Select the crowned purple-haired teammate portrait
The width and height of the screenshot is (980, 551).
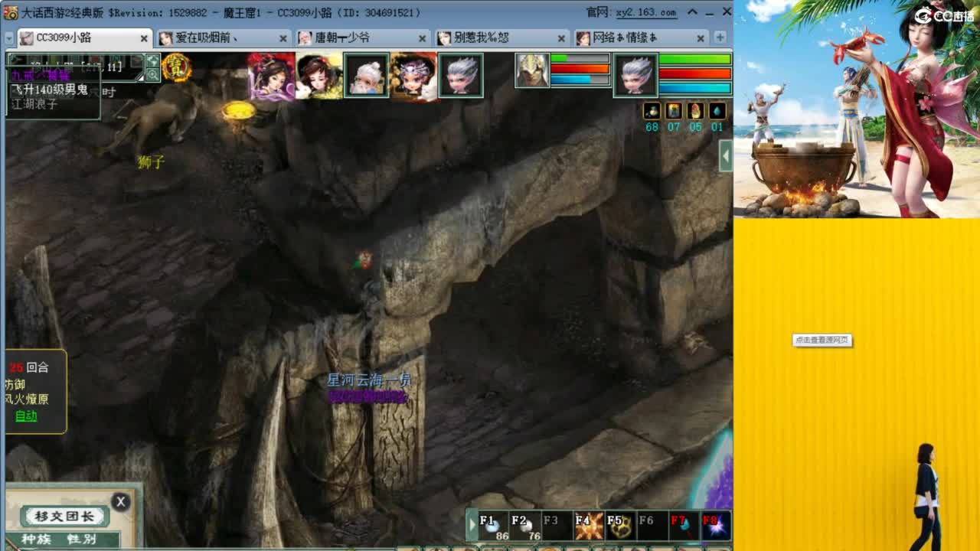click(x=414, y=77)
